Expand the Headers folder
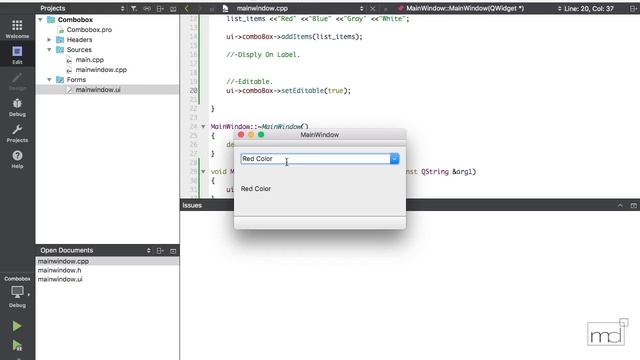The width and height of the screenshot is (640, 360). coord(49,40)
